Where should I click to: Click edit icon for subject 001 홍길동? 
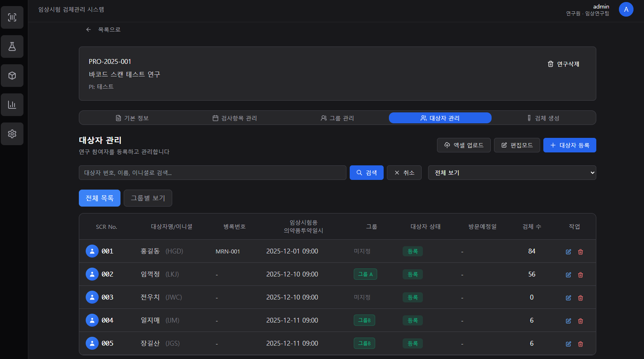[568, 251]
